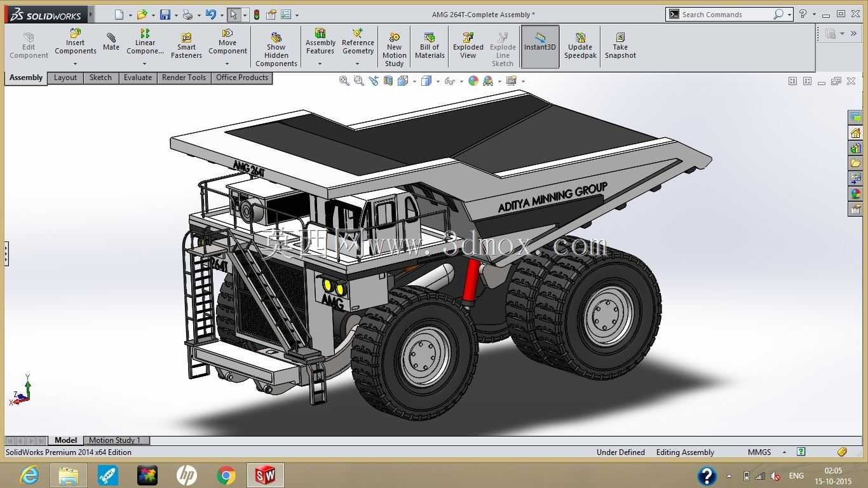This screenshot has width=868, height=488.
Task: Open File Explorer from taskbar
Action: click(69, 475)
